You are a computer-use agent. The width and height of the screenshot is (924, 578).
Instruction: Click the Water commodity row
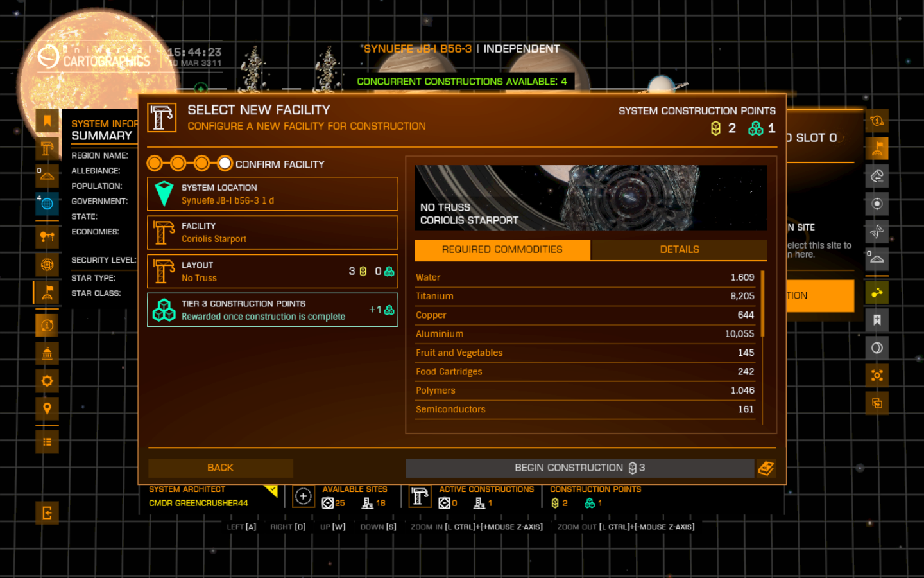(585, 277)
